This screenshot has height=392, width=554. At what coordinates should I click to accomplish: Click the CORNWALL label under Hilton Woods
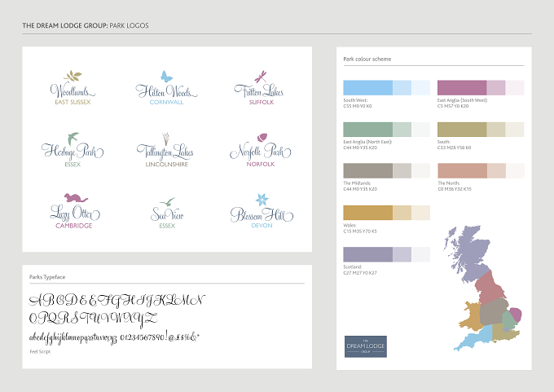coord(166,102)
